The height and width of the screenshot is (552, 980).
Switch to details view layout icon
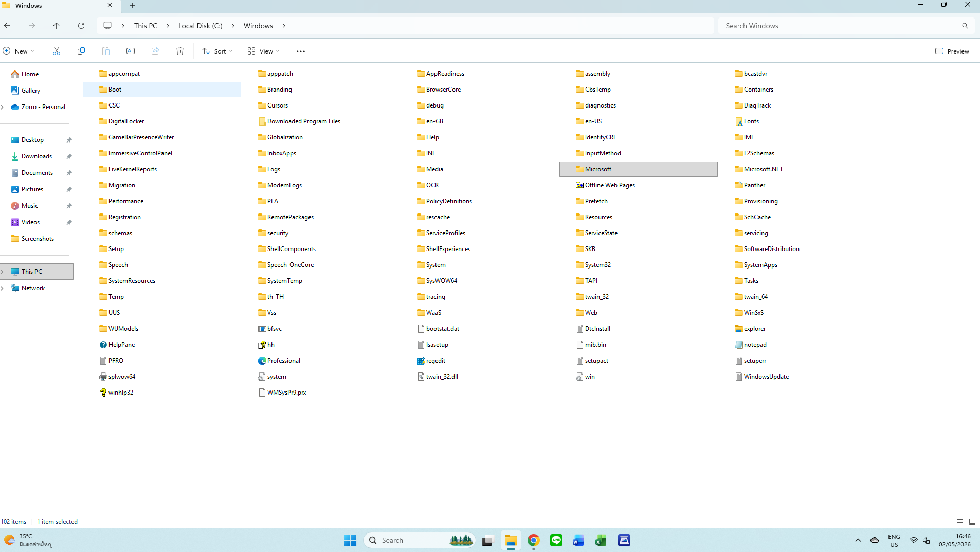coord(960,521)
